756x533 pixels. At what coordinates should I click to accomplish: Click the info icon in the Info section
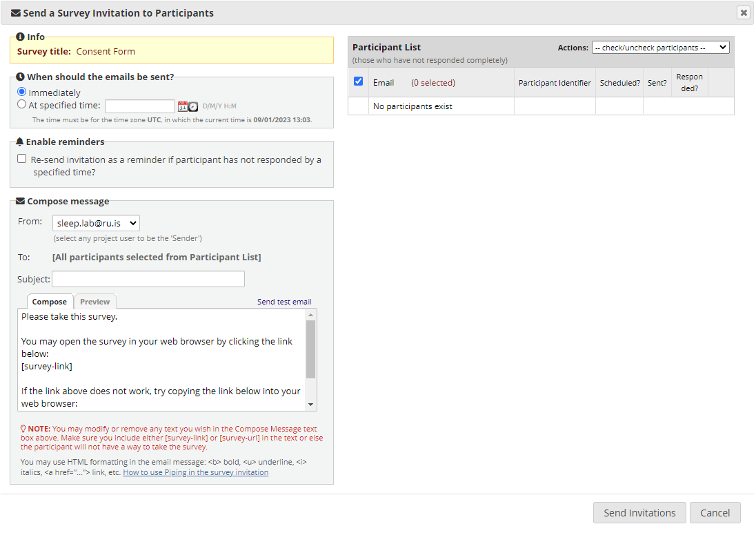tap(20, 37)
